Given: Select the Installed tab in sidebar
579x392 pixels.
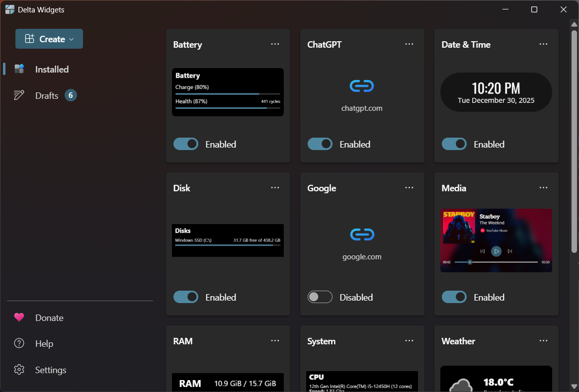Looking at the screenshot, I should 52,70.
